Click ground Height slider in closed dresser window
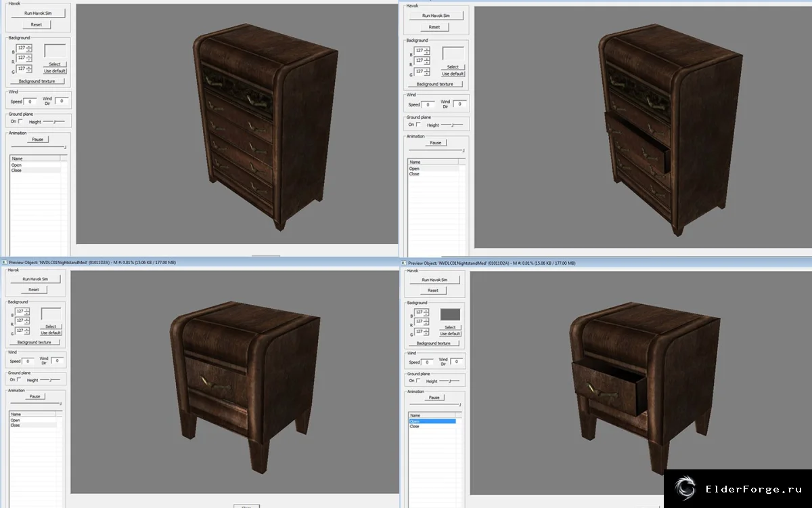The height and width of the screenshot is (508, 812). tap(54, 122)
